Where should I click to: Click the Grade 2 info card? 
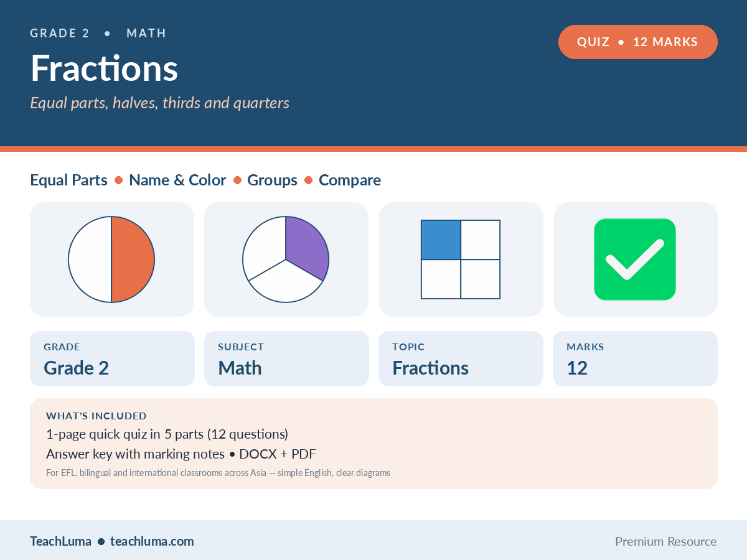pos(112,358)
